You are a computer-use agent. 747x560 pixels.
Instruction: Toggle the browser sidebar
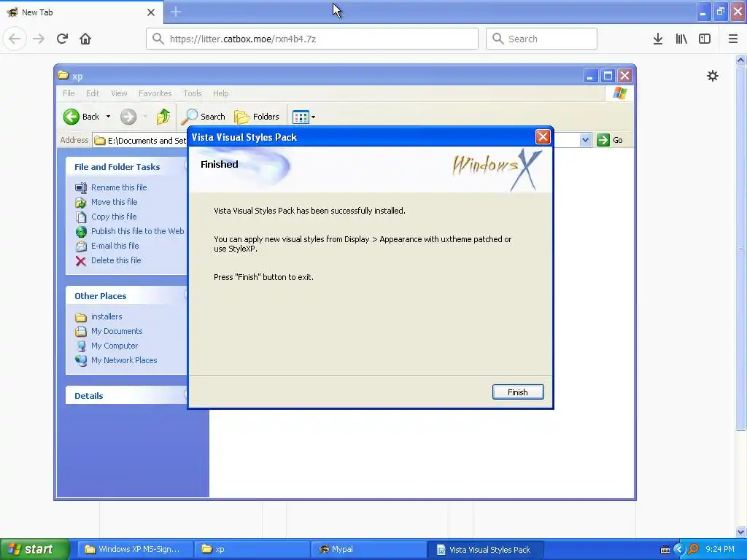(x=705, y=39)
